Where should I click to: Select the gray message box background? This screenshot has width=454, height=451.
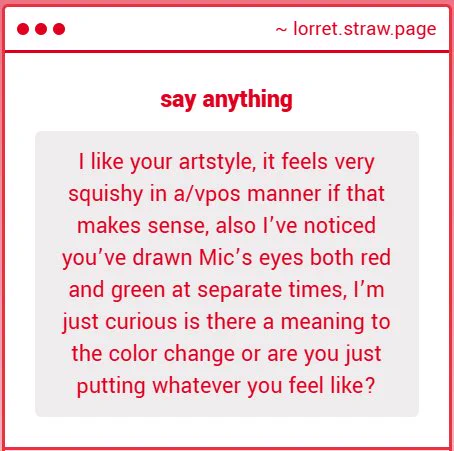coord(227,274)
